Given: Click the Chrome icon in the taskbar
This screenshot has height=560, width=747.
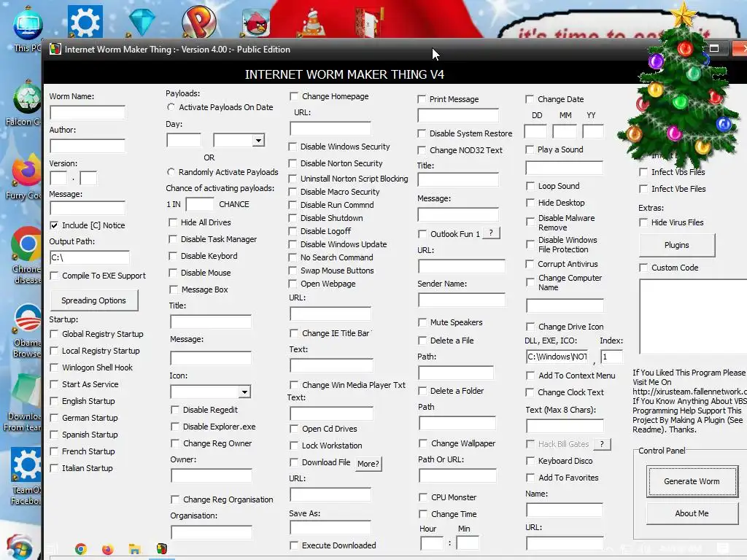Looking at the screenshot, I should 81,549.
